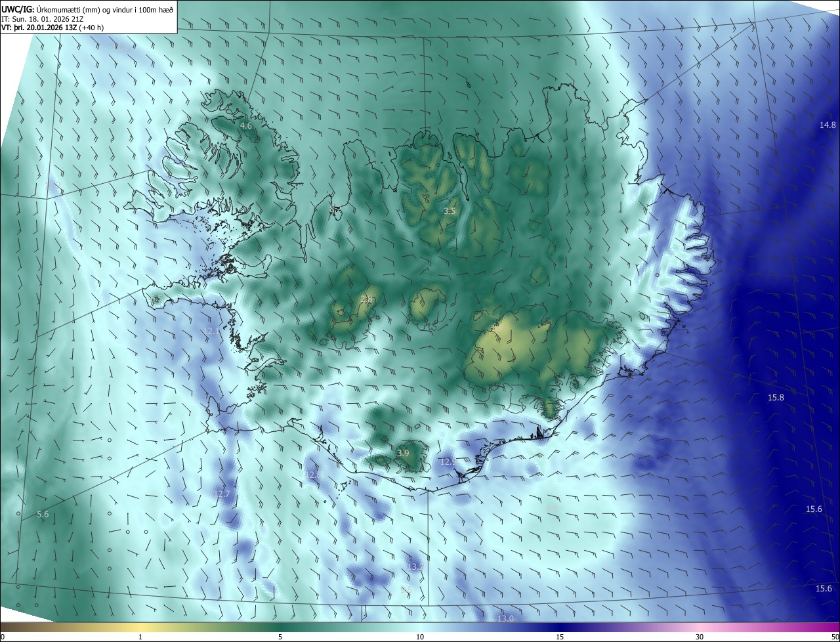The image size is (840, 642).
Task: Click the 0 tick on the color scale
Action: [2, 637]
